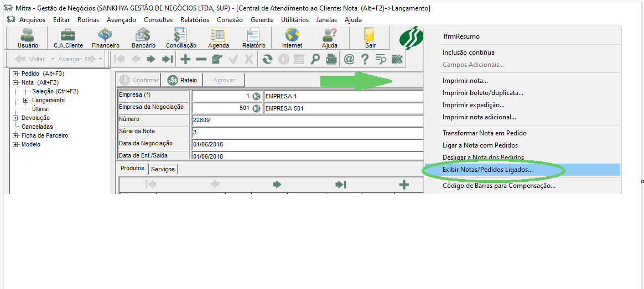Jump to last record in main toolbar
Screen dimensions: 644x289
[167, 60]
